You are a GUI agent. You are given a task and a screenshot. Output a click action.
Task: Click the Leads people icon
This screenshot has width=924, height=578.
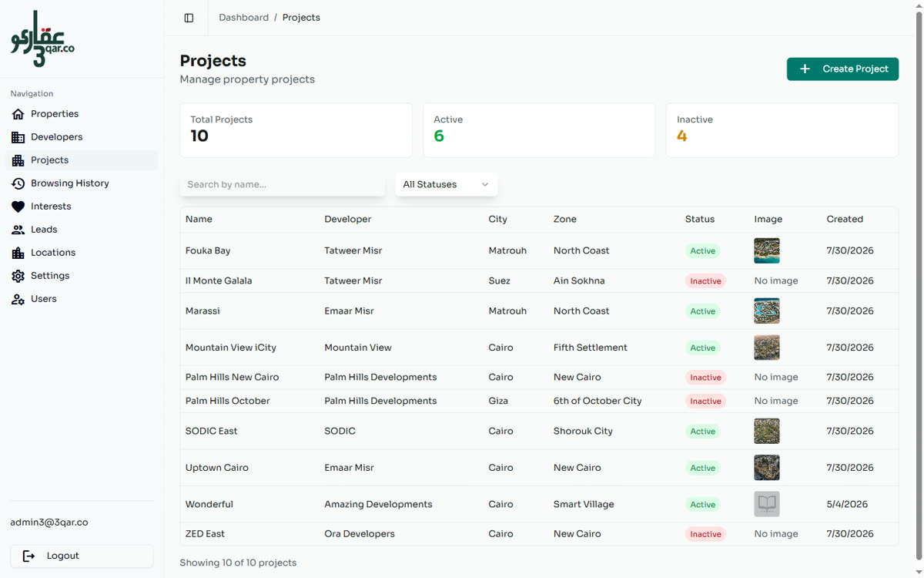click(x=18, y=230)
